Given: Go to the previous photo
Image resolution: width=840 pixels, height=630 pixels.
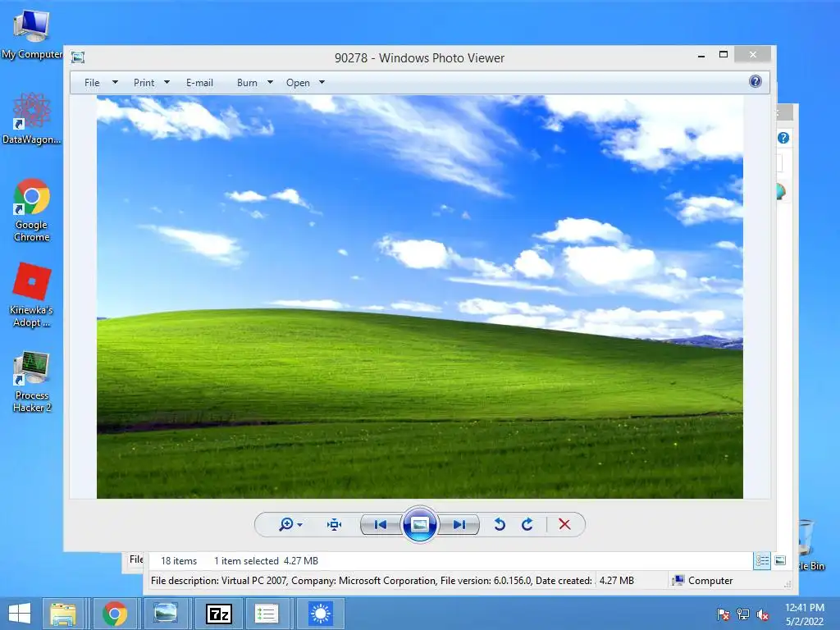Looking at the screenshot, I should (x=381, y=524).
